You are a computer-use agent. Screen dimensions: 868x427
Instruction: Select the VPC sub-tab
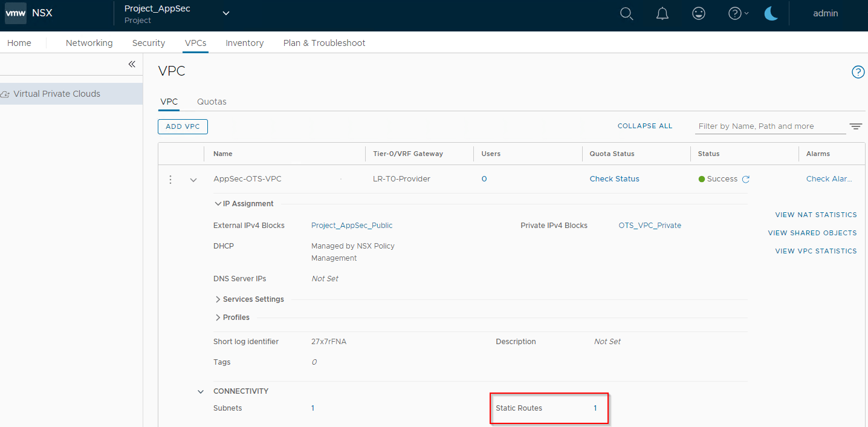point(169,102)
